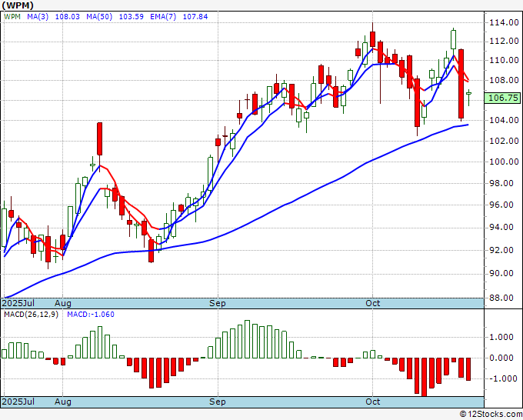Click the 0.000 MACD axis label

(501, 358)
